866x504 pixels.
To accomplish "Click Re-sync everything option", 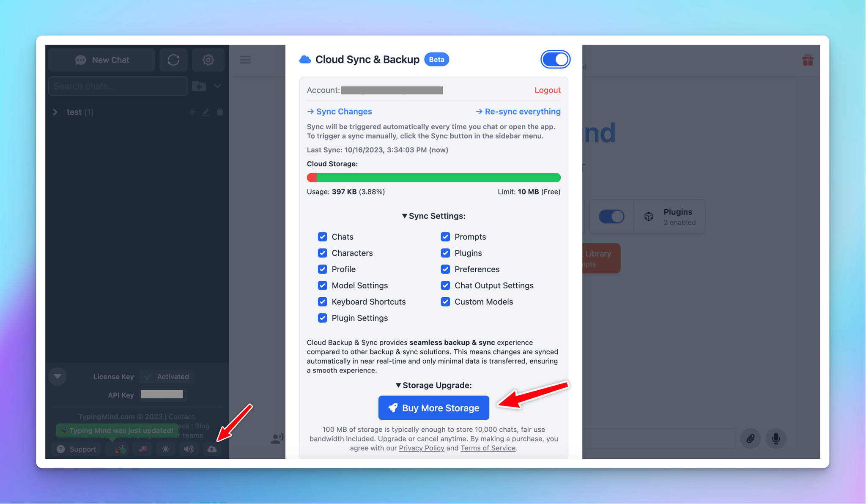I will tap(518, 111).
